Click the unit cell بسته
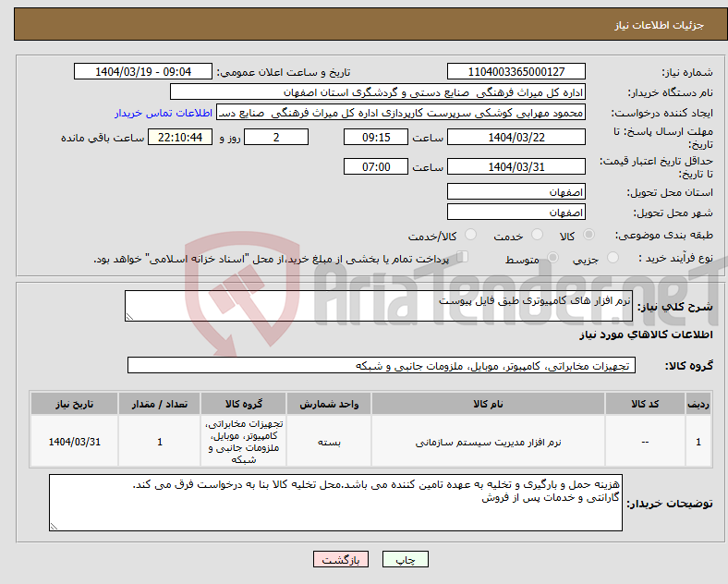The image size is (728, 584). 329,442
